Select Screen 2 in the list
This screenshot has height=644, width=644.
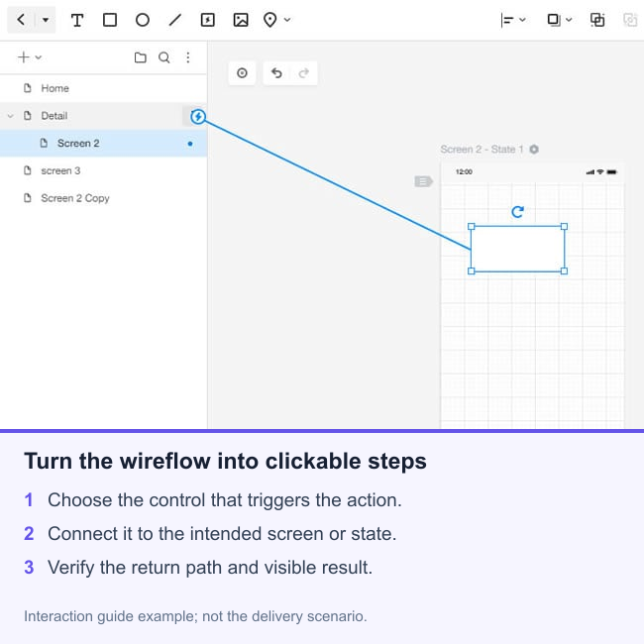(103, 144)
